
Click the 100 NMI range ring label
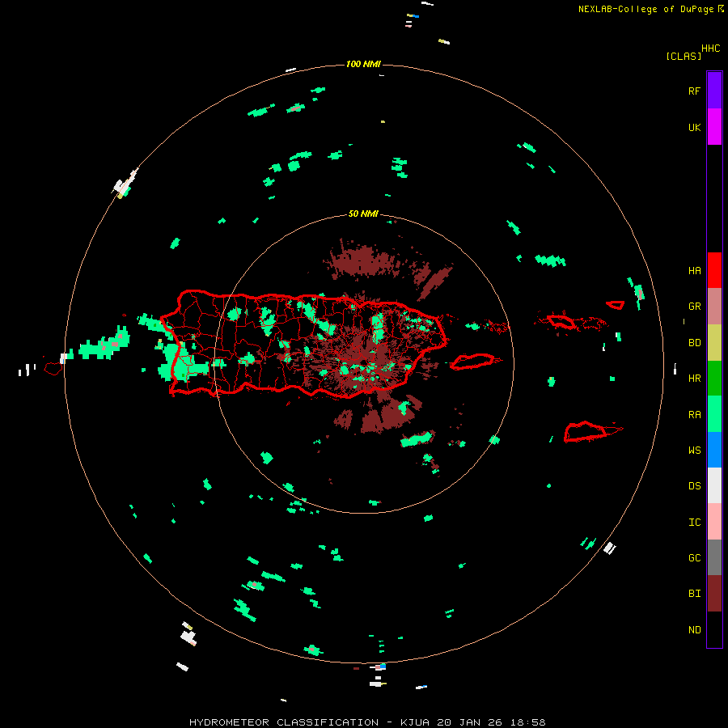point(363,64)
